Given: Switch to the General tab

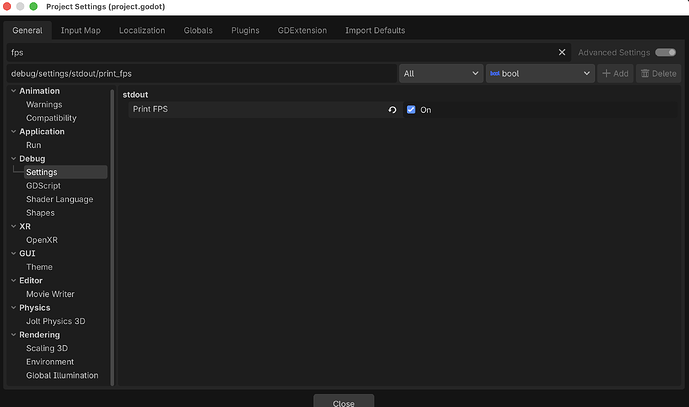Looking at the screenshot, I should click(x=27, y=30).
